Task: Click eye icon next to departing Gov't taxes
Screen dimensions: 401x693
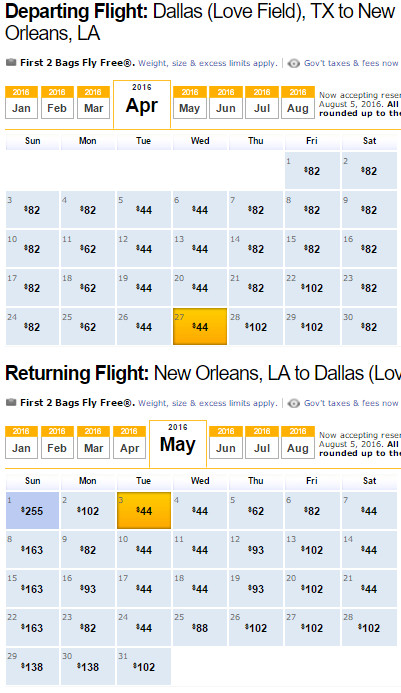Action: [294, 64]
